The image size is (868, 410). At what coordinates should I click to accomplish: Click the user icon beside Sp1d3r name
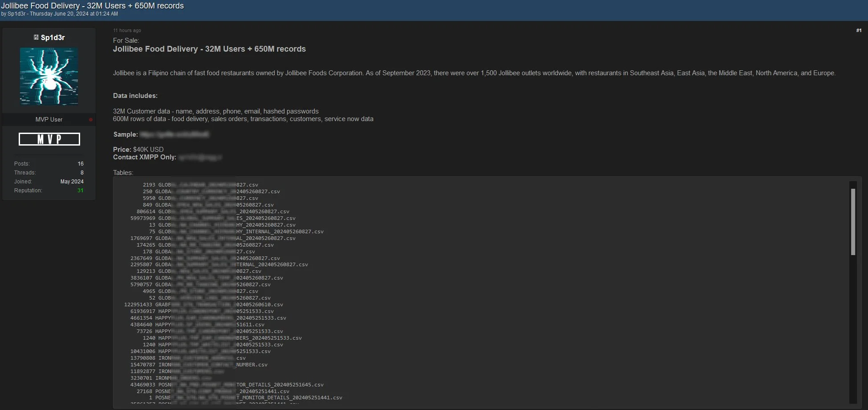click(x=36, y=37)
